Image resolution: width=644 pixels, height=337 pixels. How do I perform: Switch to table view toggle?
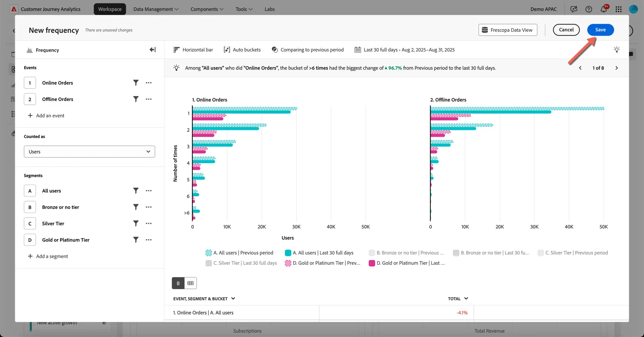190,283
